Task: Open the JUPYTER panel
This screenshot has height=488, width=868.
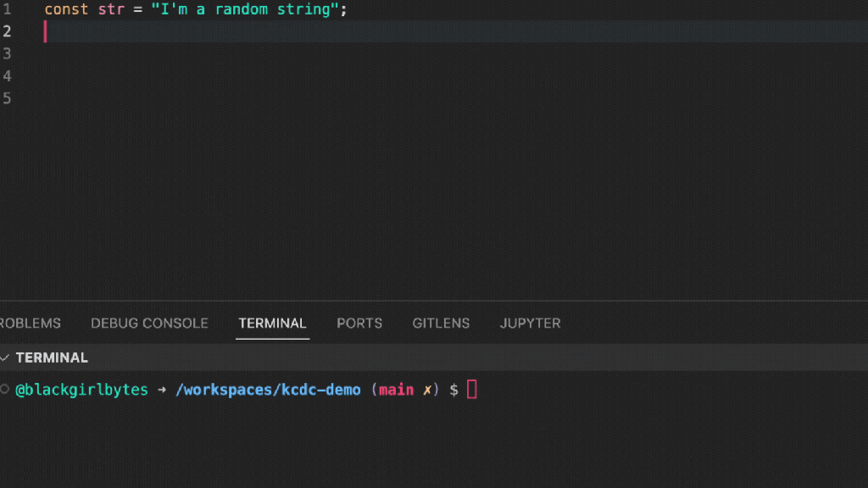Action: tap(530, 323)
